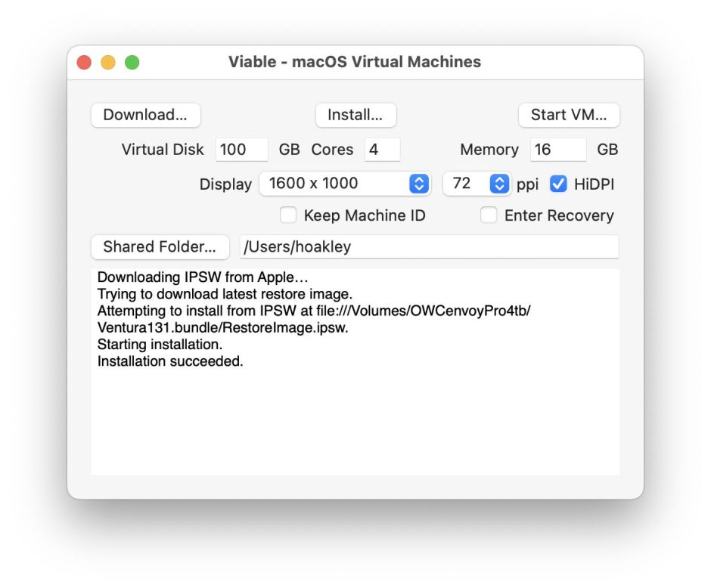The width and height of the screenshot is (711, 588).
Task: Click the Install... button
Action: (355, 115)
